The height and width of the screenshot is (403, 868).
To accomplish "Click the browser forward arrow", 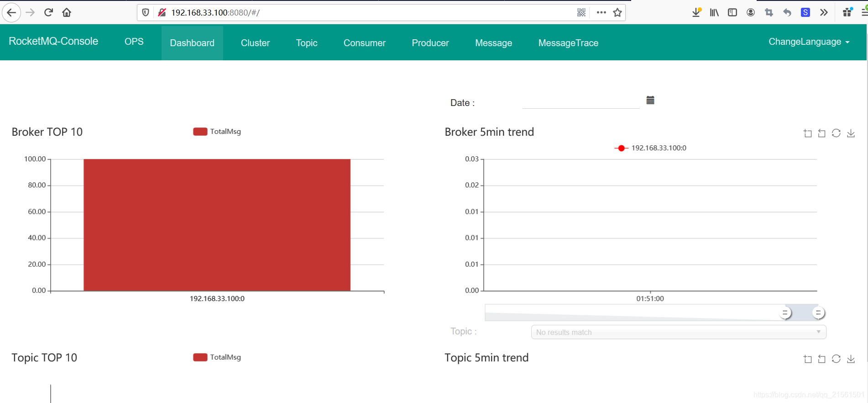I will click(x=30, y=12).
